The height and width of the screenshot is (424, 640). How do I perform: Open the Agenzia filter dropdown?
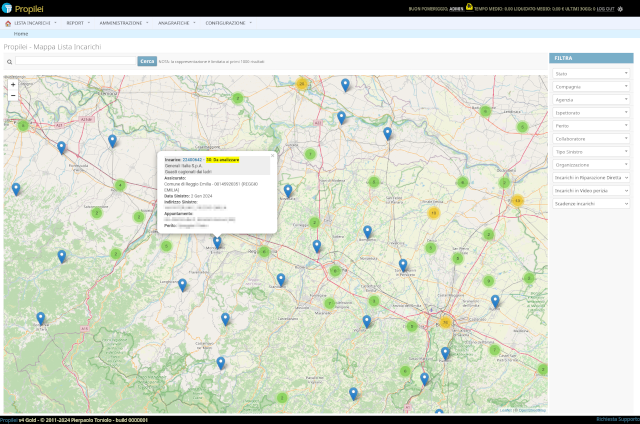591,100
